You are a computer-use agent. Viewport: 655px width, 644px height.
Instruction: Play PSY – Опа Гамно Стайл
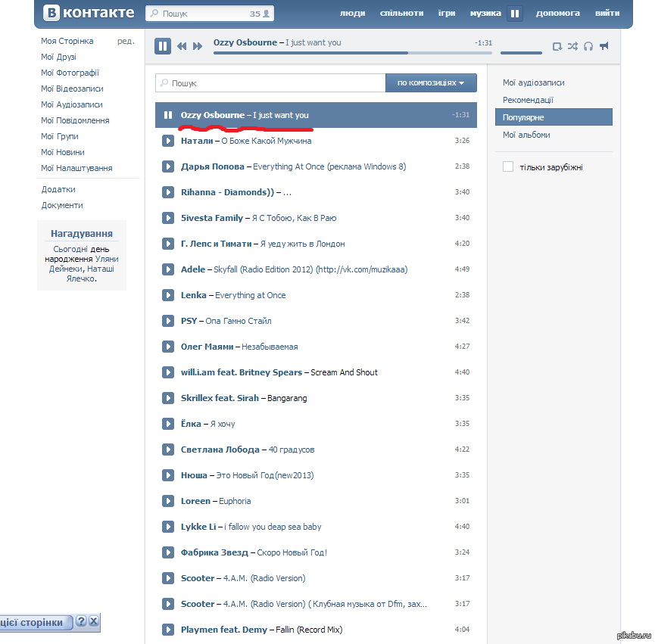click(168, 321)
